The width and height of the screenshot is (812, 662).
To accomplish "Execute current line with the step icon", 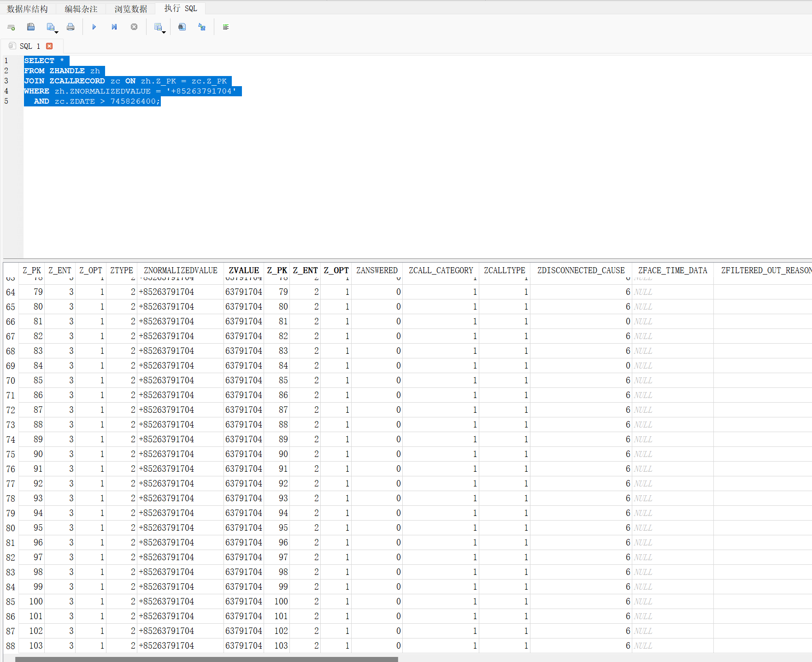I will point(114,27).
